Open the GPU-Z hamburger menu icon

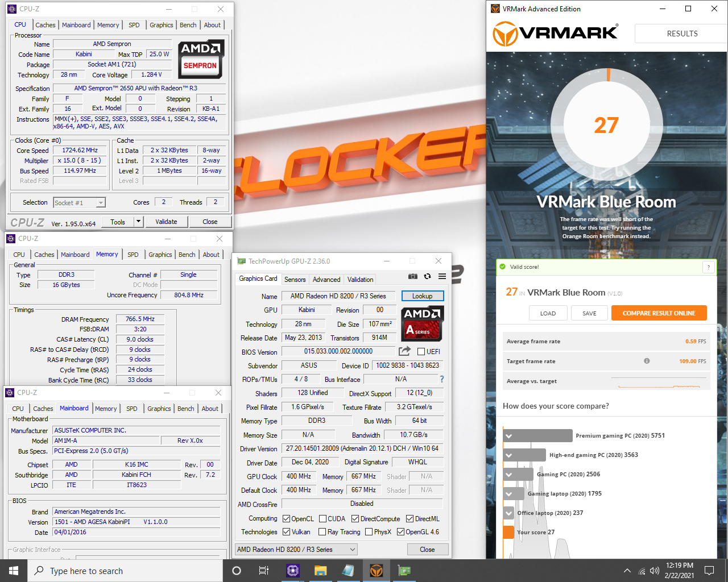[x=442, y=276]
